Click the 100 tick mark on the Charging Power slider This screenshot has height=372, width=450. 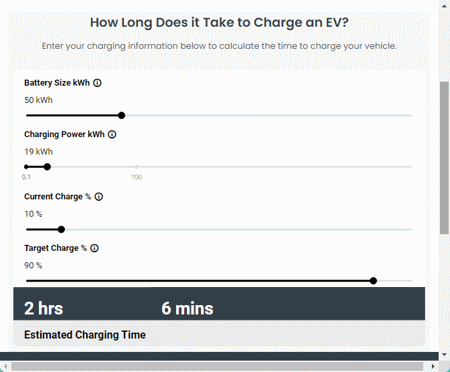(x=137, y=167)
